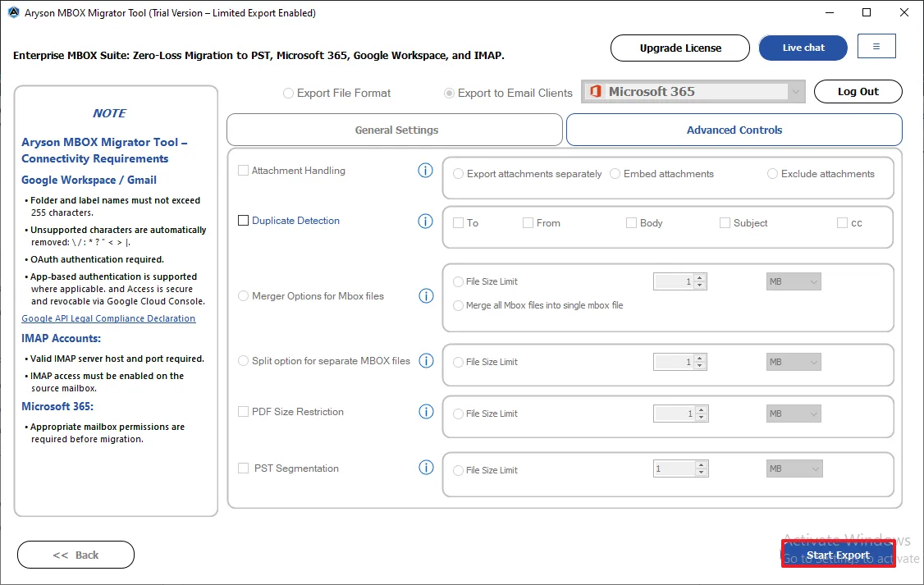
Task: Check the Subject duplicate field
Action: click(x=725, y=222)
